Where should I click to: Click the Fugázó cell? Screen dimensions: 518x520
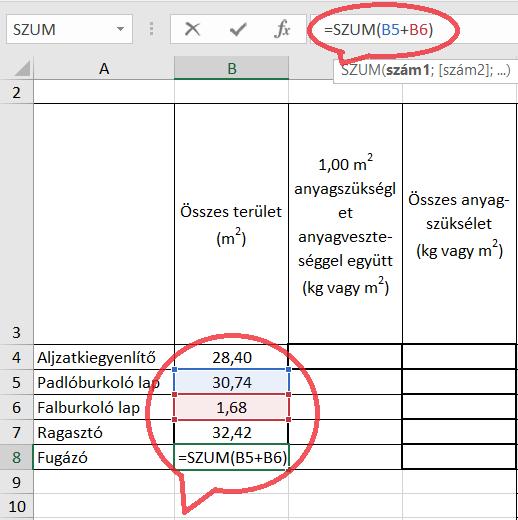point(104,457)
